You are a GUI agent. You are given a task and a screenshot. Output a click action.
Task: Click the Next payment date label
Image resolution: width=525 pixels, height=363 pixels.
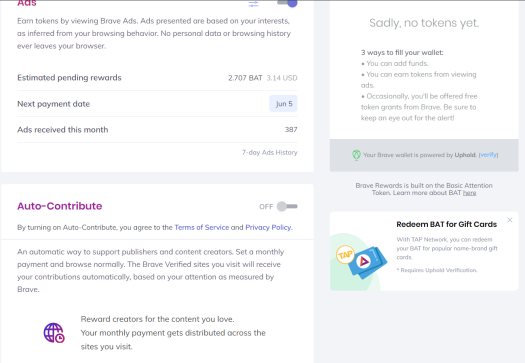pos(54,104)
